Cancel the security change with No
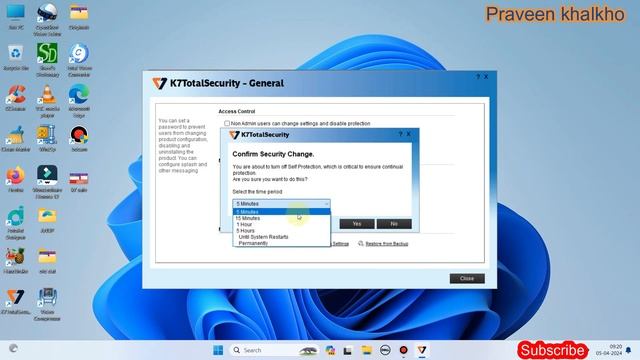640x360 pixels. (394, 224)
